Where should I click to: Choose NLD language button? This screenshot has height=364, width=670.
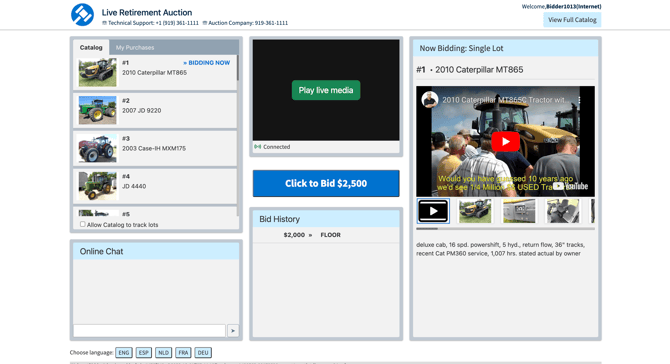[x=163, y=352]
